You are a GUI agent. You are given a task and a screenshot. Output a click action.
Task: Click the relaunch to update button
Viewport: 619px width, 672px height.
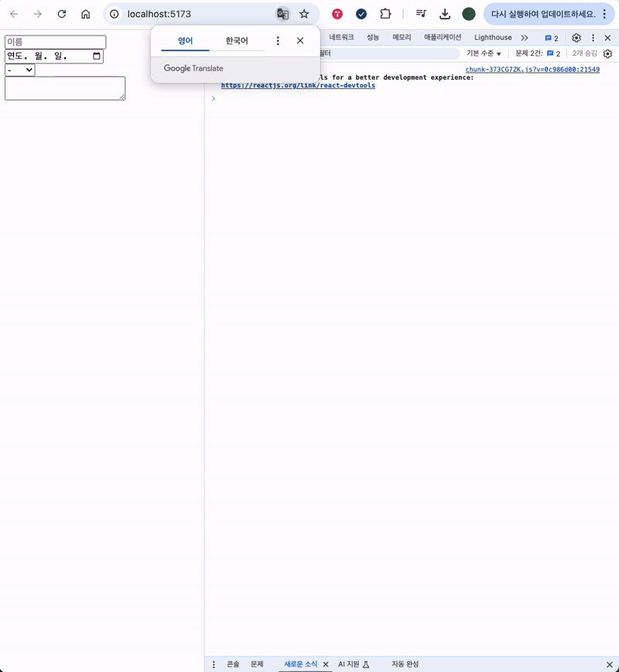coord(543,14)
